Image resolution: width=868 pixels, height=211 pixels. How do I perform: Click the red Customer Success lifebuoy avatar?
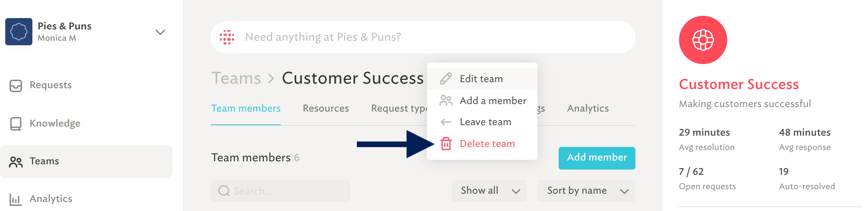click(x=703, y=40)
